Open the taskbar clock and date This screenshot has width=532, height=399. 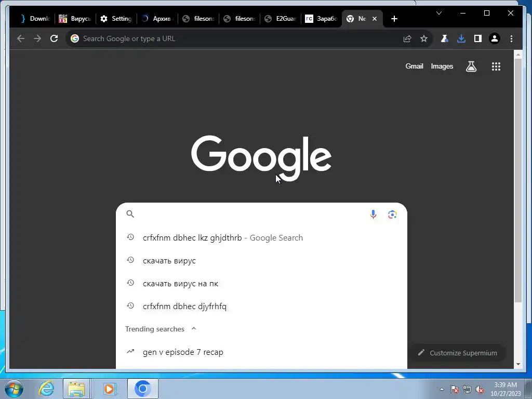pyautogui.click(x=506, y=389)
